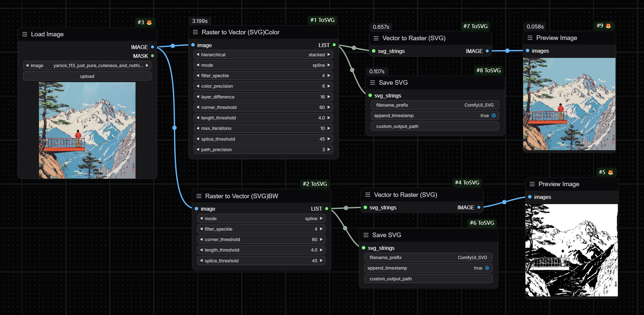
Task: Open mode spline dropdown in SVG Color node
Action: click(263, 65)
